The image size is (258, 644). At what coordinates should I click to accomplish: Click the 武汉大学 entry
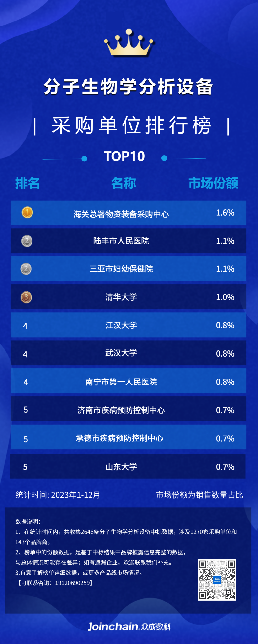point(121,353)
